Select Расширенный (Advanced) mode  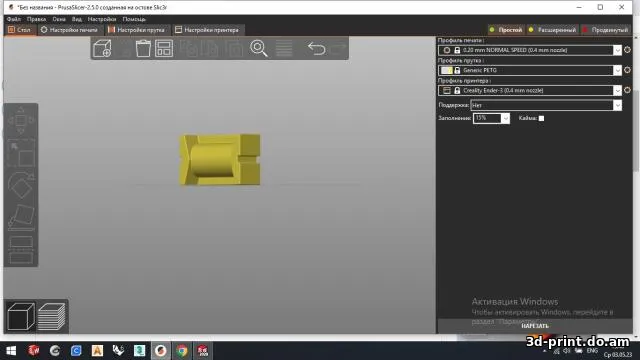pyautogui.click(x=552, y=30)
